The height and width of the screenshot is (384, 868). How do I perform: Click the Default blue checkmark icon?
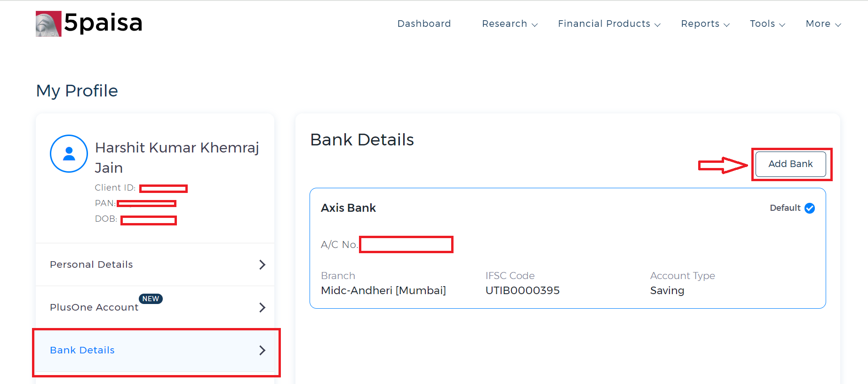(810, 208)
